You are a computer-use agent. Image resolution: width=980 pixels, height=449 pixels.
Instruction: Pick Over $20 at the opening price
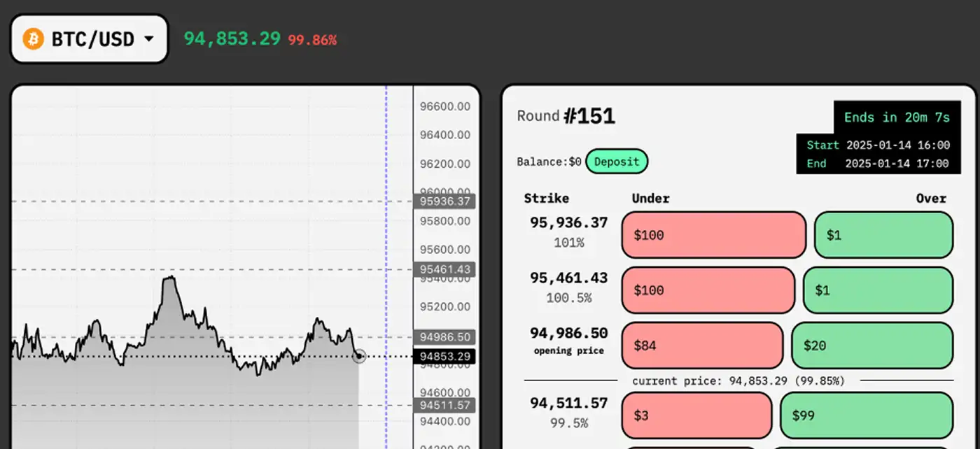click(871, 345)
